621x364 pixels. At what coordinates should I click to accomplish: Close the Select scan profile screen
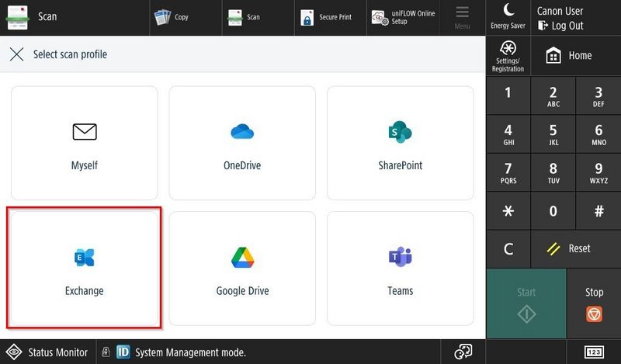point(16,55)
